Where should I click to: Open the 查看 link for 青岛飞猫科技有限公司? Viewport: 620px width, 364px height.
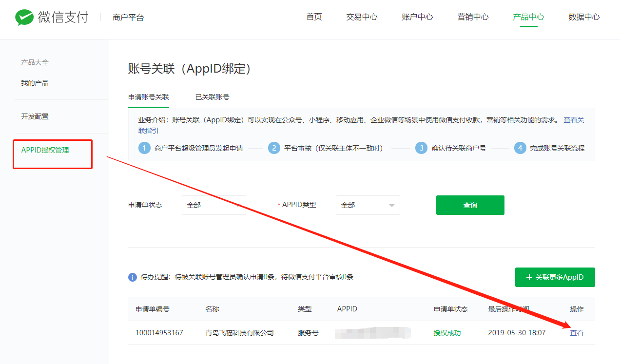[x=577, y=333]
